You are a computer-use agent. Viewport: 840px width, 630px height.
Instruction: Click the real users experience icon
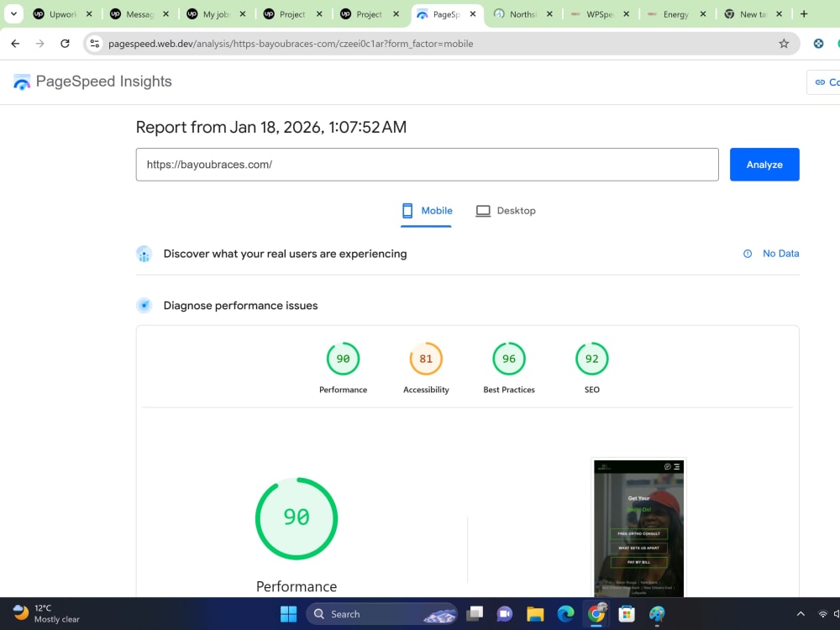point(144,254)
